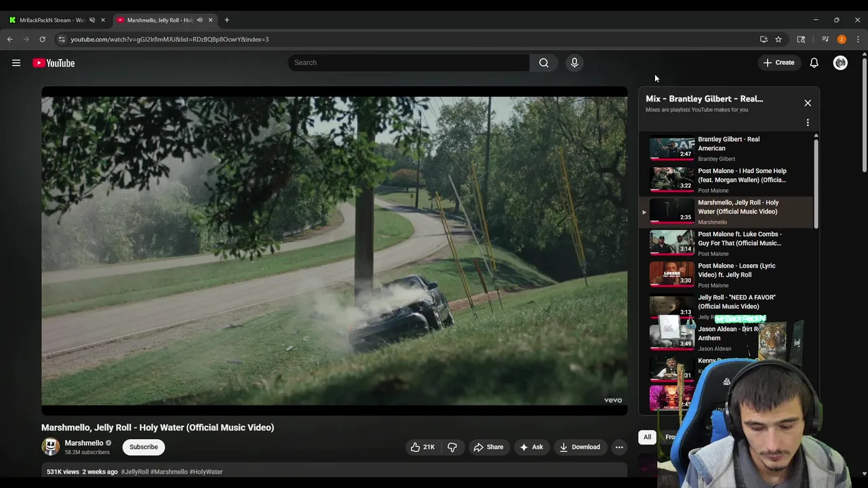868x488 pixels.
Task: Switch to the MrBackPackN Stream tab
Action: click(52, 20)
